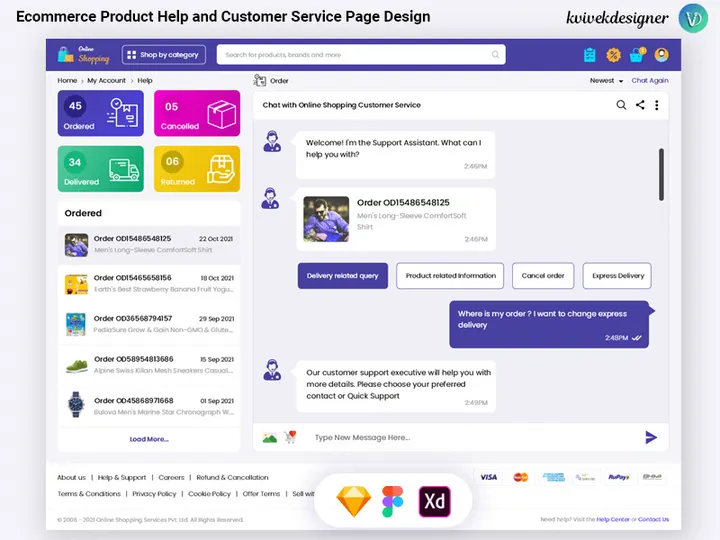
Task: Click the Sketch app icon
Action: point(354,501)
